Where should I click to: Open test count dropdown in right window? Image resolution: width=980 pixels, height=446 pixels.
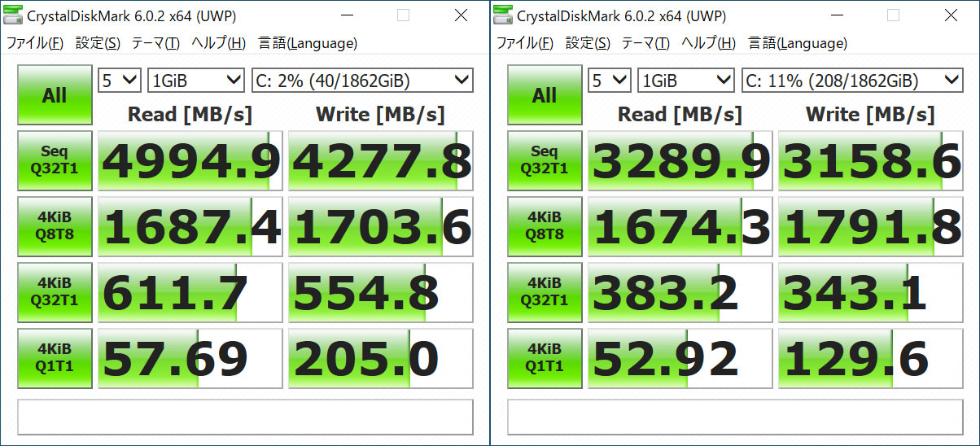point(609,80)
